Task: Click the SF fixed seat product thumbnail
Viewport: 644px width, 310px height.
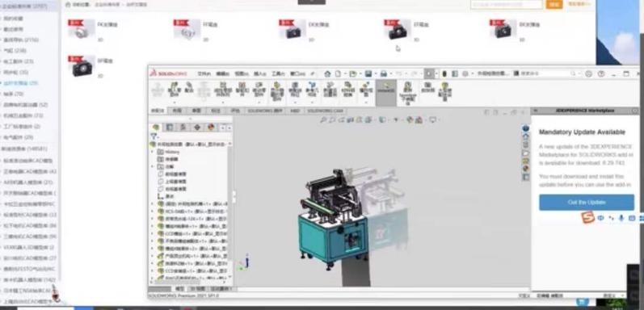Action: click(83, 67)
